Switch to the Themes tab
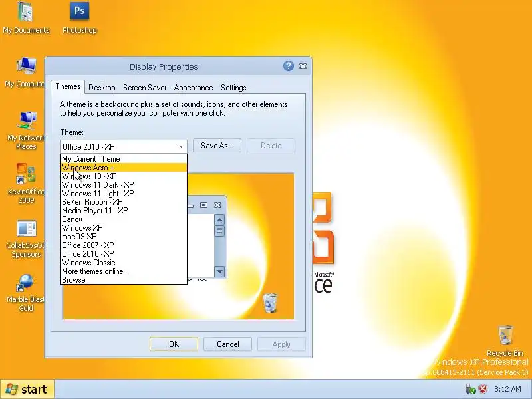532x399 pixels. [68, 87]
